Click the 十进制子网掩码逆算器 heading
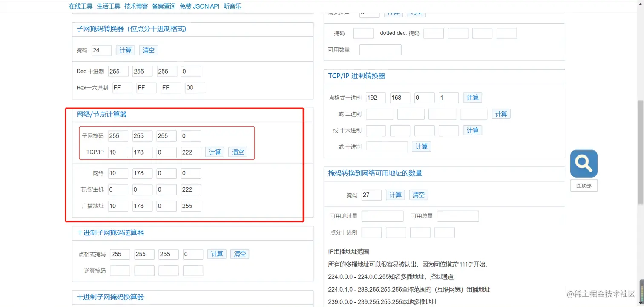 110,232
